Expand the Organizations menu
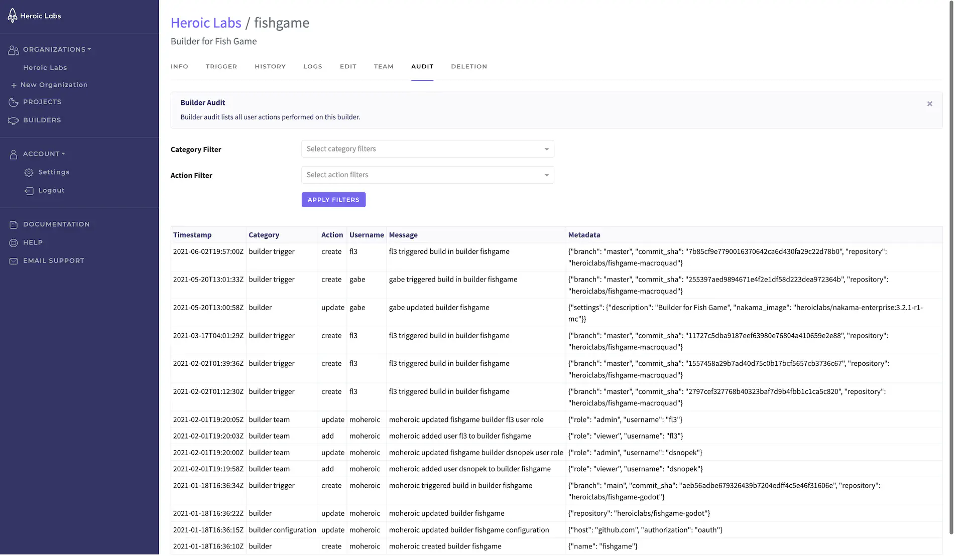Screen dimensions: 964x560 [x=57, y=49]
